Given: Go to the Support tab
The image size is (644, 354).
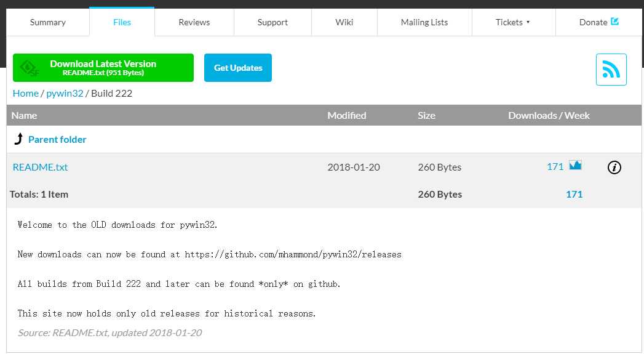Looking at the screenshot, I should 272,22.
